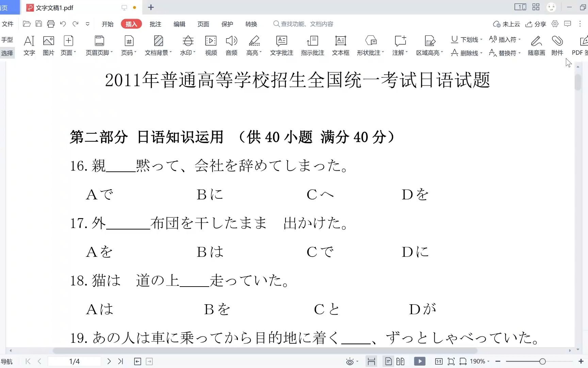588x368 pixels.
Task: Switch to the 页面 ribbon tab
Action: click(x=203, y=24)
